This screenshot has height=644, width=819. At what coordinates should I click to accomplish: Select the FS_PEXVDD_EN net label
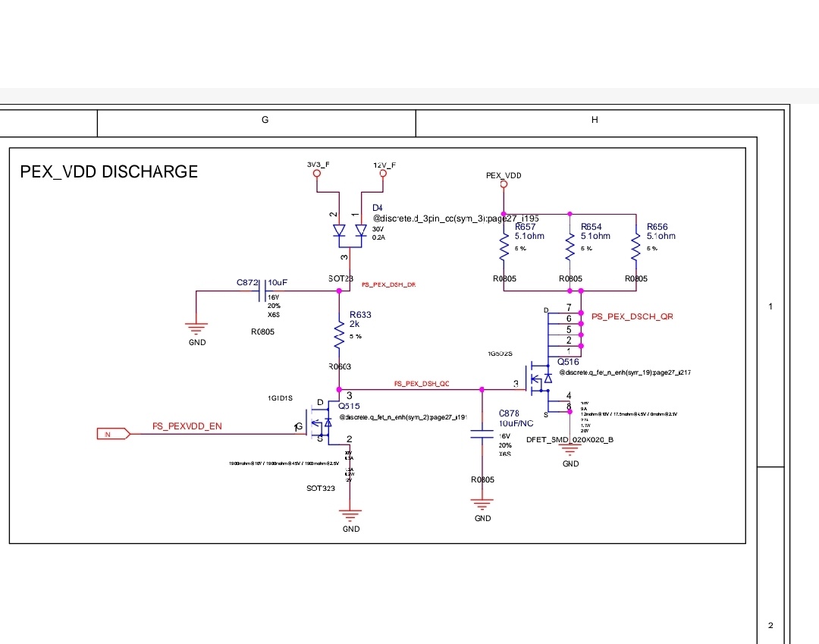[x=187, y=426]
